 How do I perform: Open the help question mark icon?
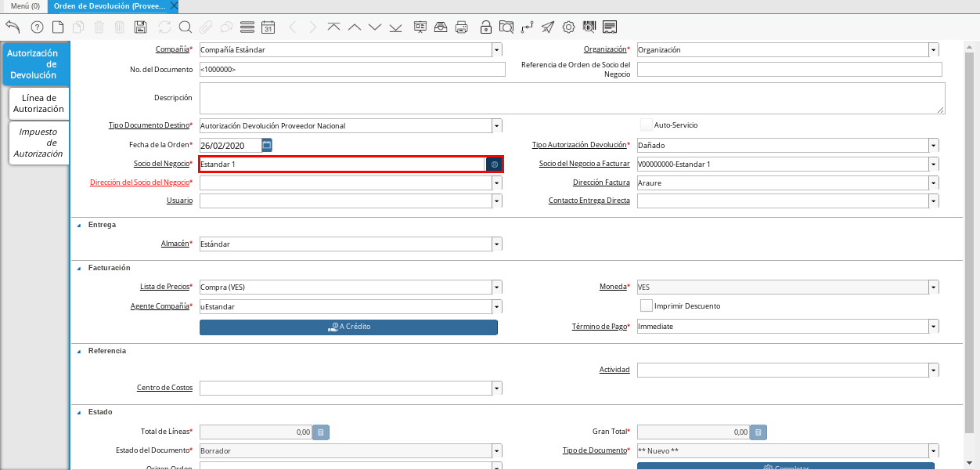tap(37, 27)
